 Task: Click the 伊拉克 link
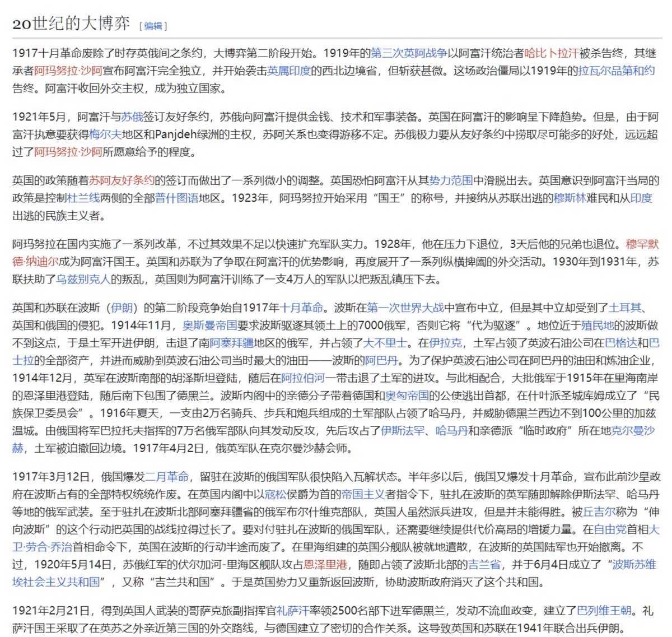[446, 342]
